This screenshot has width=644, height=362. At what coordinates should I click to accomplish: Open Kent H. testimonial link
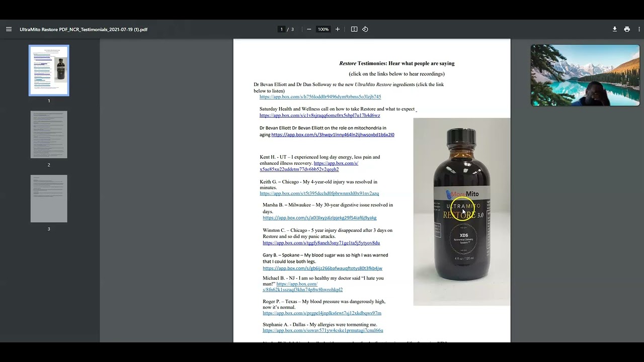click(x=309, y=166)
